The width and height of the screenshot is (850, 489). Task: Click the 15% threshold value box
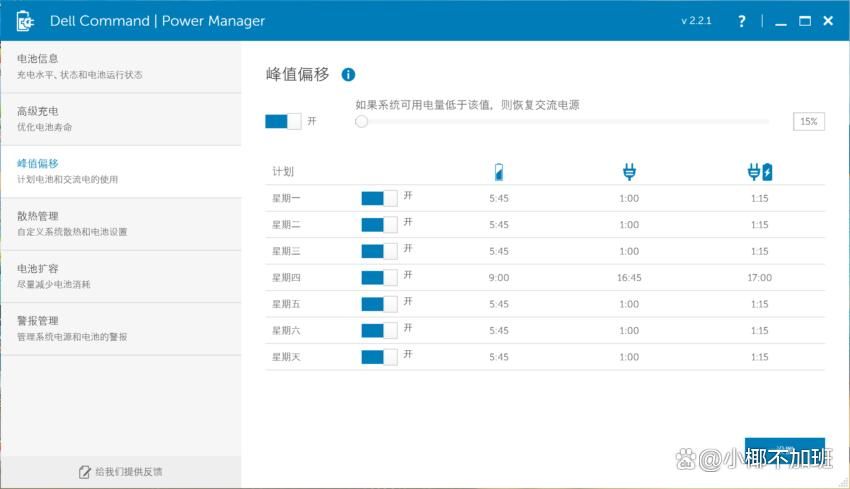[808, 121]
